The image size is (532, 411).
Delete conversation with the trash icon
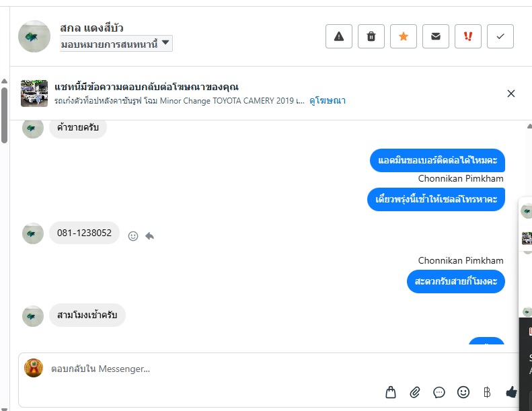click(x=371, y=36)
